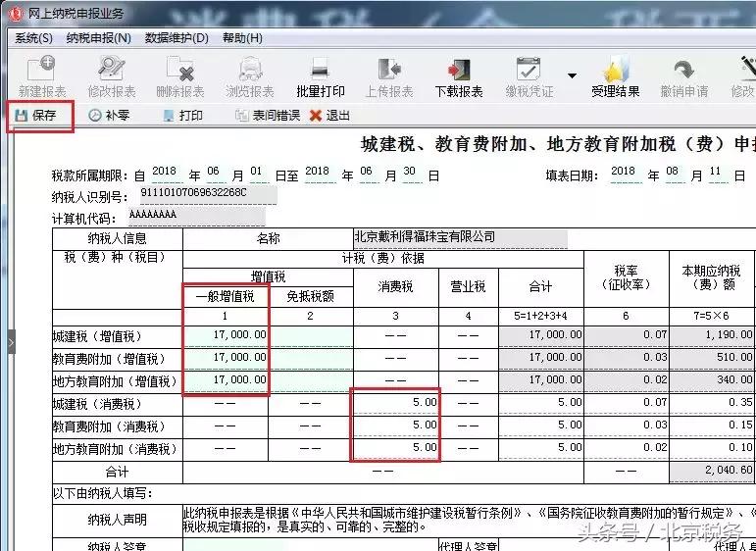Click the start day field 01
The height and width of the screenshot is (551, 756).
click(x=259, y=174)
